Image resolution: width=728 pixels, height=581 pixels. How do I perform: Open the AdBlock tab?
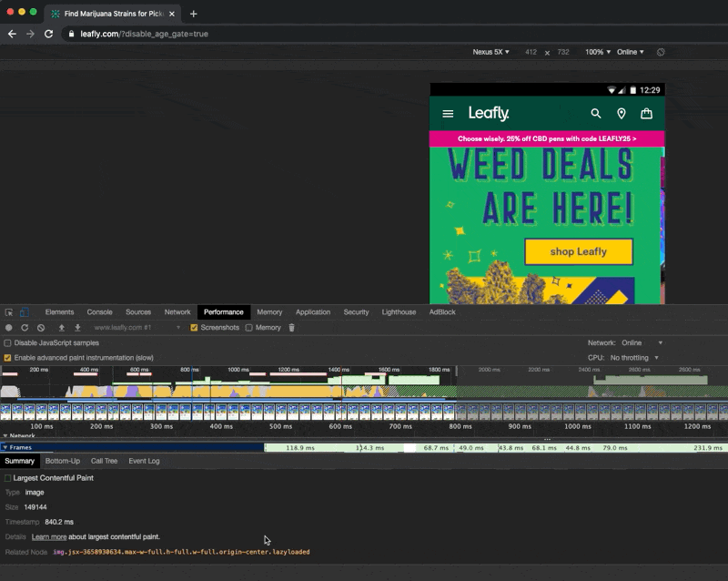coord(442,312)
